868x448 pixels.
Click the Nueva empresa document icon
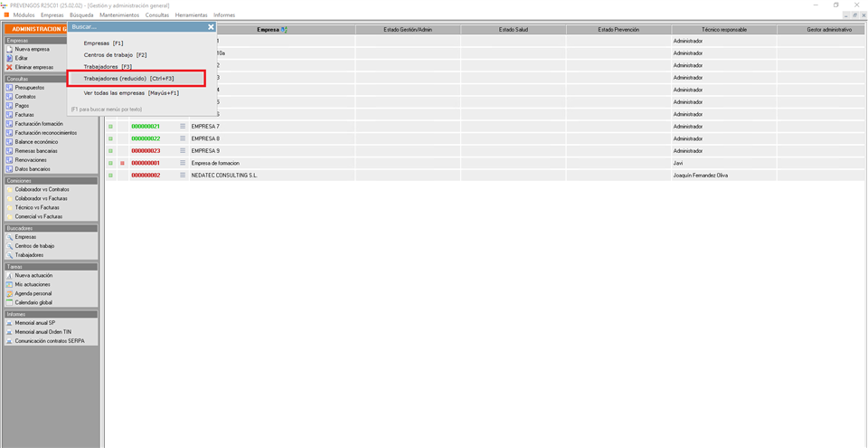click(x=9, y=49)
